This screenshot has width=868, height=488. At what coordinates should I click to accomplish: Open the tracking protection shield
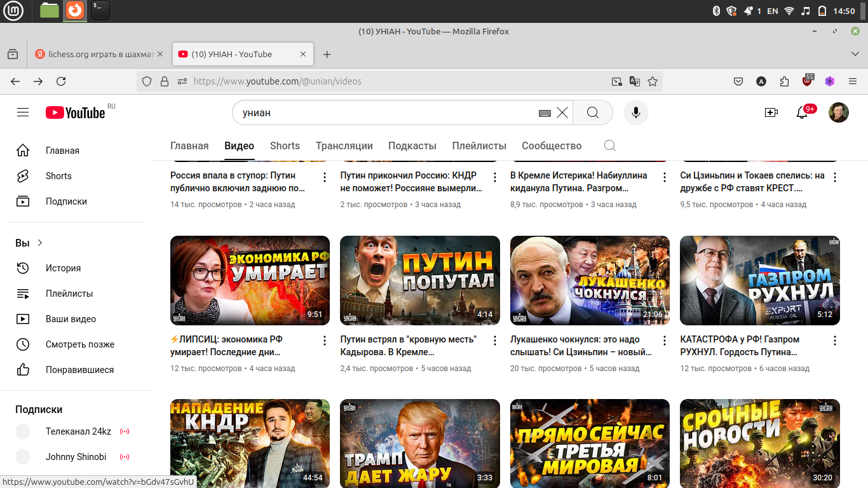(x=147, y=81)
